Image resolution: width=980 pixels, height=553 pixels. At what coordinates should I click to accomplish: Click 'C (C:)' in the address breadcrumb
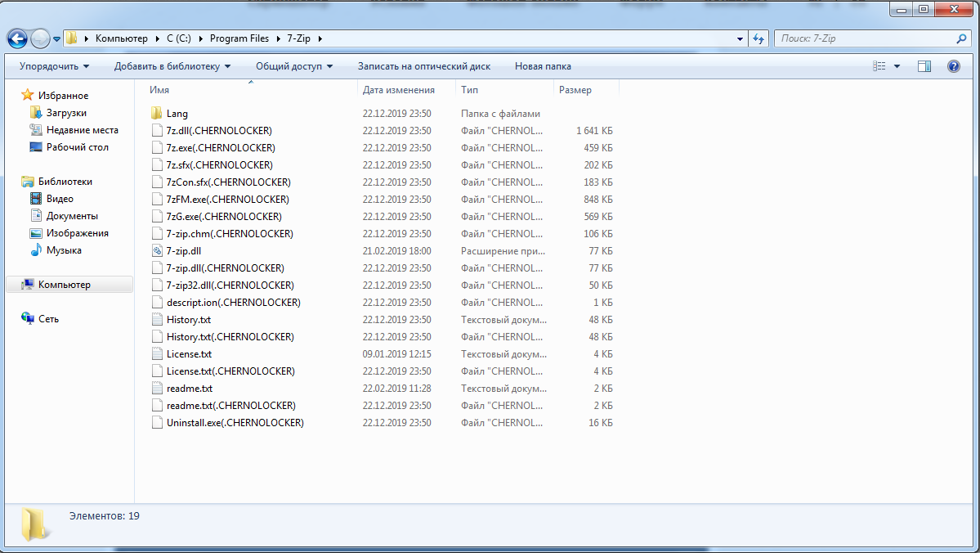[179, 38]
